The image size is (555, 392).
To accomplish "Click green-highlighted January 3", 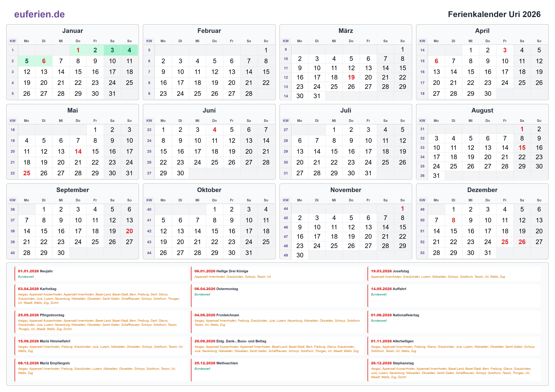I will [x=112, y=50].
